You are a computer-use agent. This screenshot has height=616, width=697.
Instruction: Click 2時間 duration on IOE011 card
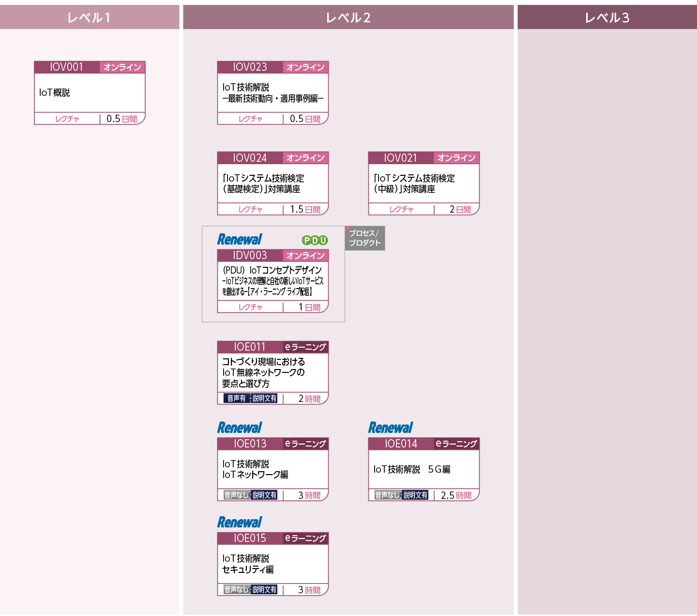click(309, 399)
